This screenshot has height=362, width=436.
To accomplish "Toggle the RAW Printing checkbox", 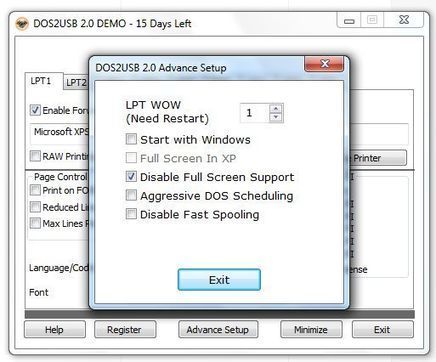I will pos(35,156).
